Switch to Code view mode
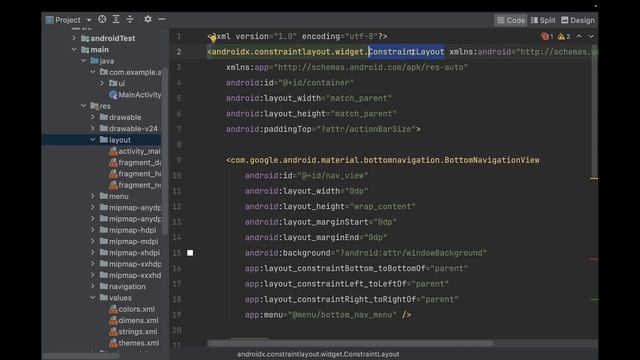Viewport: 640px width, 360px height. [511, 20]
